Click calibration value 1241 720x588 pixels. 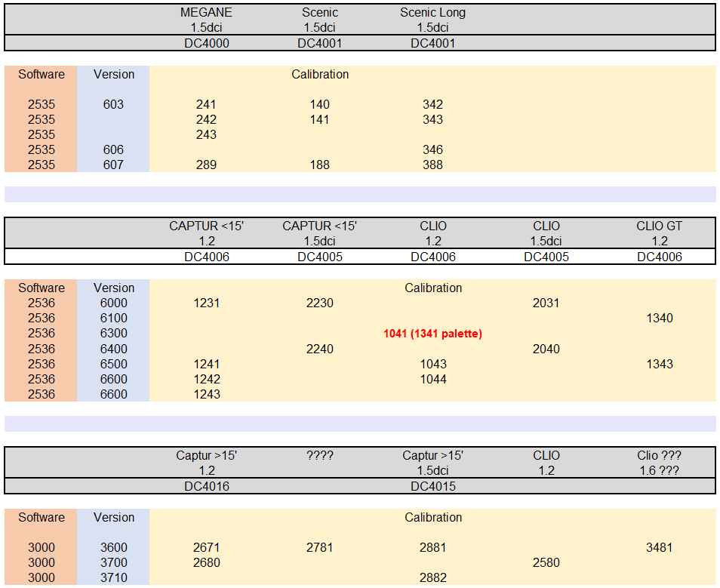tap(207, 365)
